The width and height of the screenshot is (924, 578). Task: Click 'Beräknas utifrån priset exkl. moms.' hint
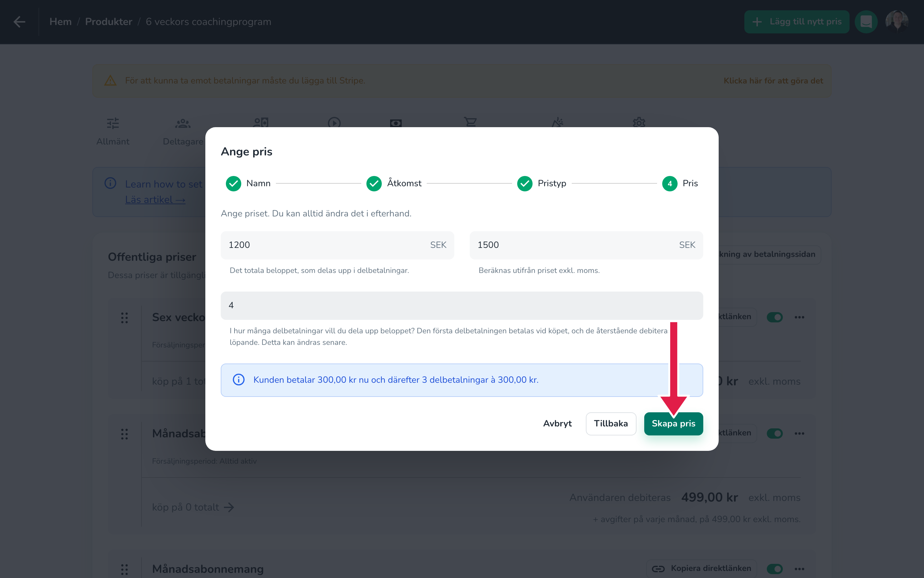click(539, 271)
